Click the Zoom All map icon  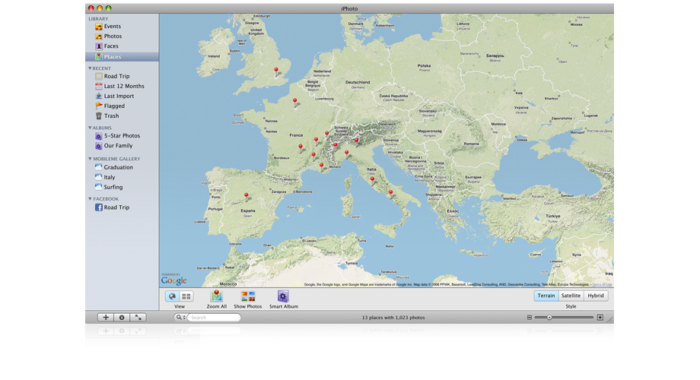pos(217,296)
